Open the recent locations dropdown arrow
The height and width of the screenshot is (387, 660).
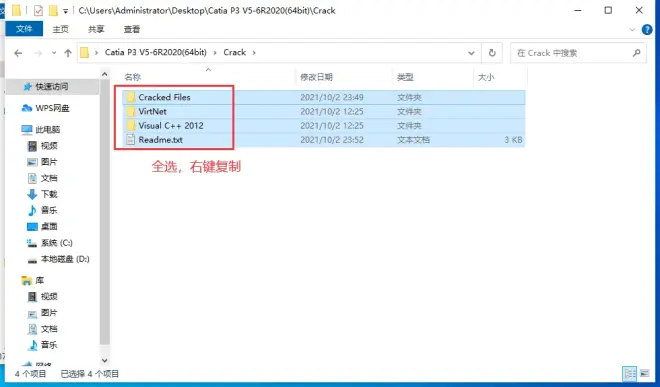coord(54,53)
